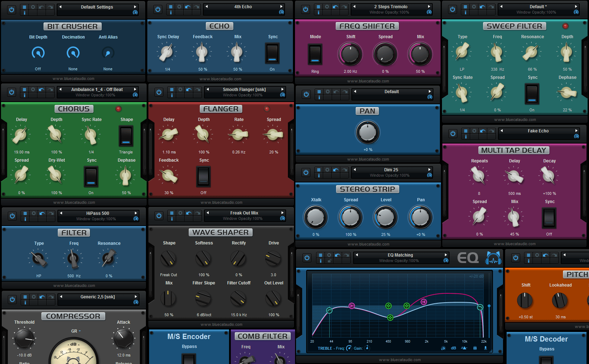
Task: Toggle bypass power on the Stereo Strip
Action: click(x=306, y=172)
